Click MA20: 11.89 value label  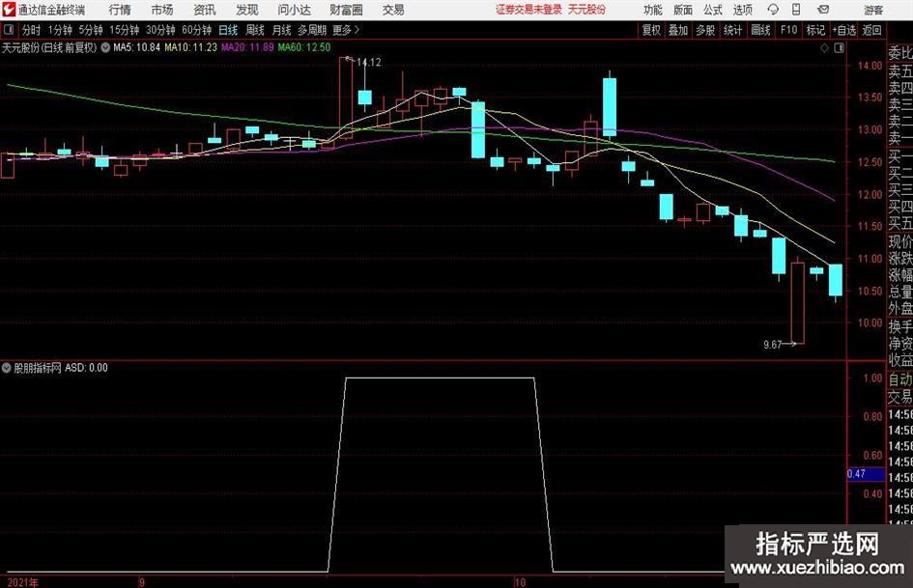pos(247,47)
